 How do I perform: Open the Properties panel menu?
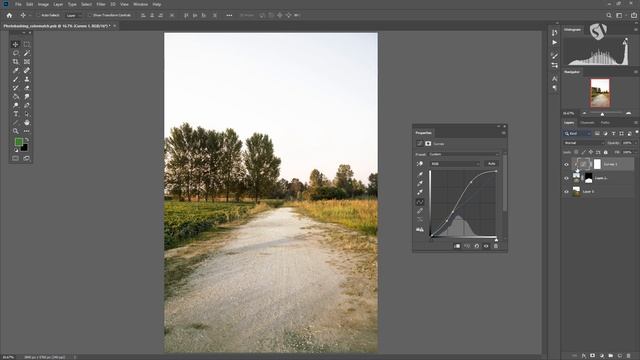pos(504,133)
